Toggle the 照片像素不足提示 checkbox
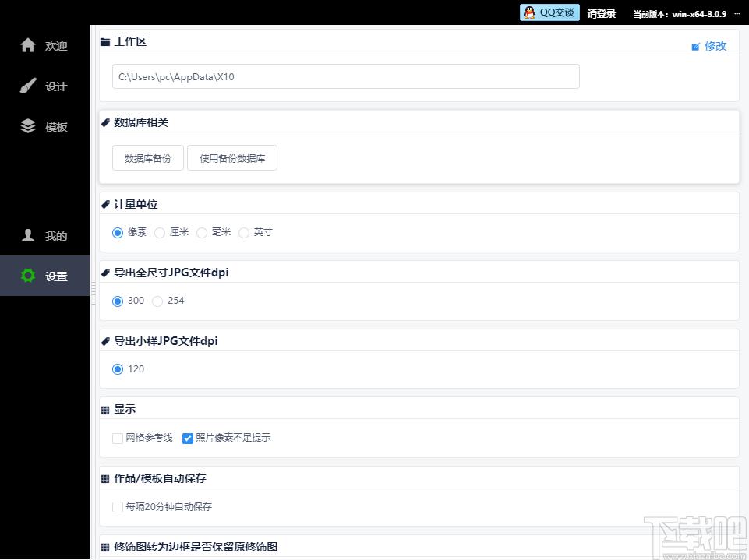749x560 pixels. [188, 438]
